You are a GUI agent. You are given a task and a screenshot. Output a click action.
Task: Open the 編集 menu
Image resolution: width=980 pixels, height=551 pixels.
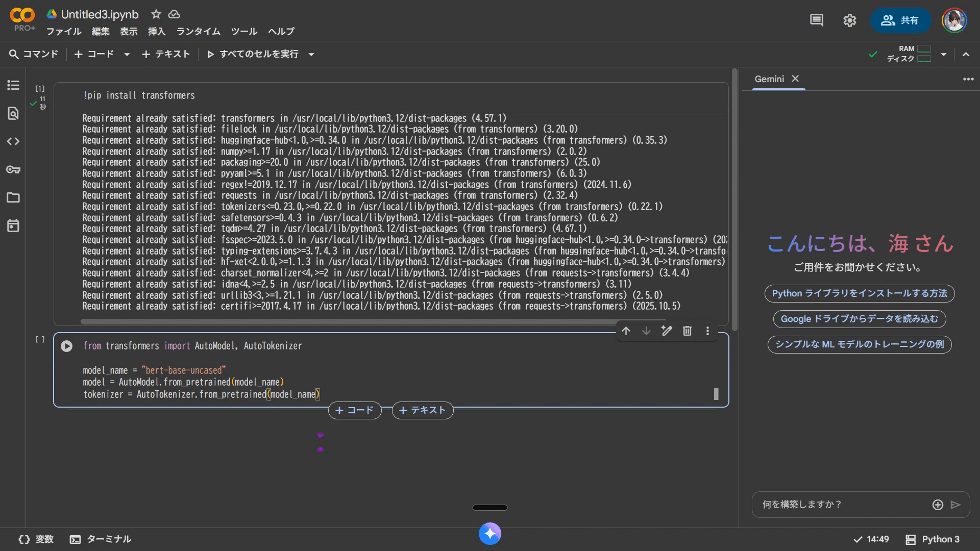tap(101, 32)
